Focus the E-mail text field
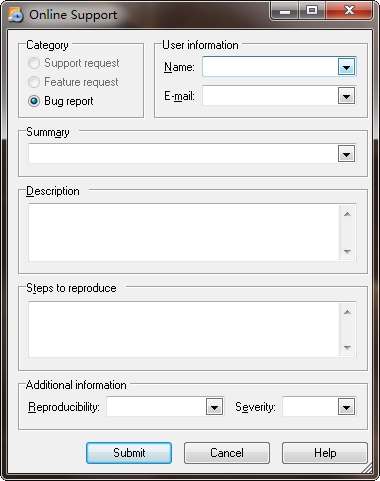The image size is (380, 481). click(x=270, y=96)
